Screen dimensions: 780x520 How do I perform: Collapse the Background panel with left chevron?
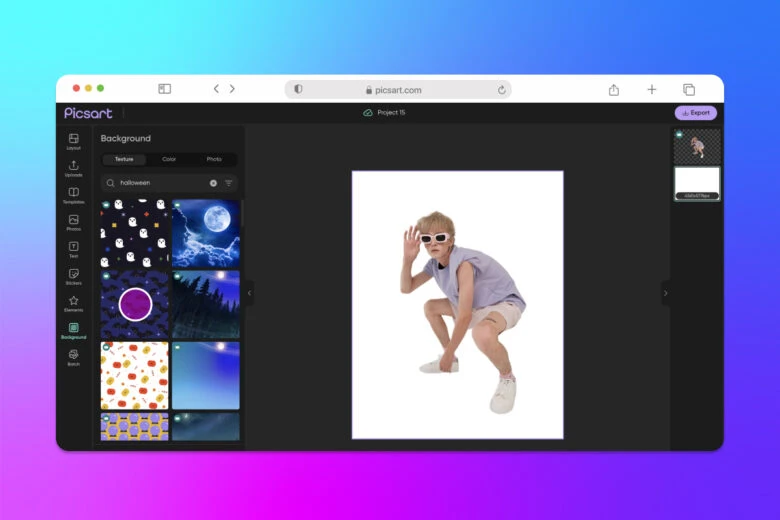tap(249, 293)
